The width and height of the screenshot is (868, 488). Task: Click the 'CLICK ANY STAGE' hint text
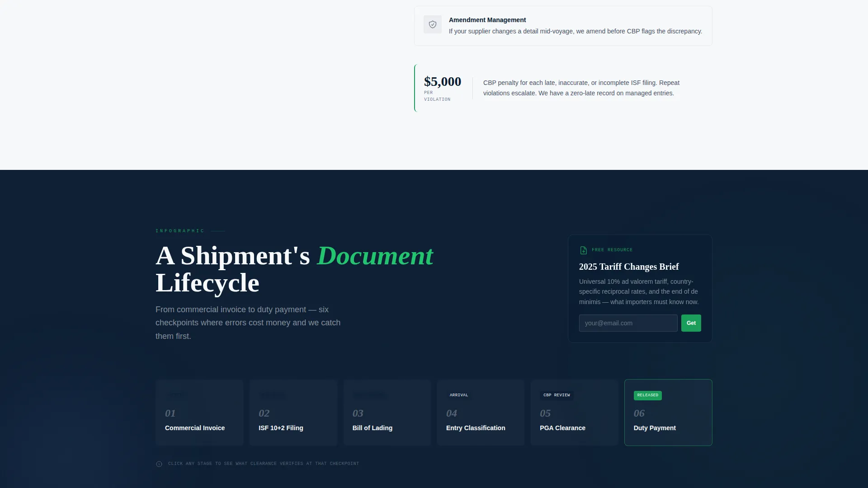pyautogui.click(x=263, y=464)
